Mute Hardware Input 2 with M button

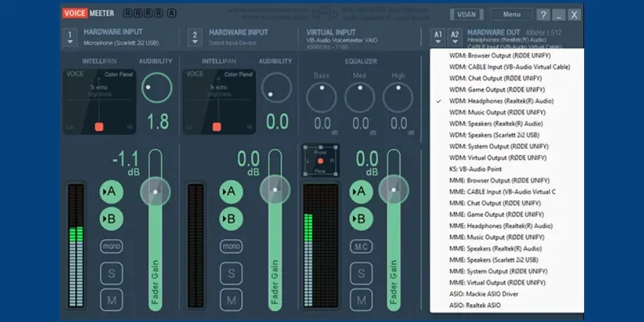pos(231,300)
